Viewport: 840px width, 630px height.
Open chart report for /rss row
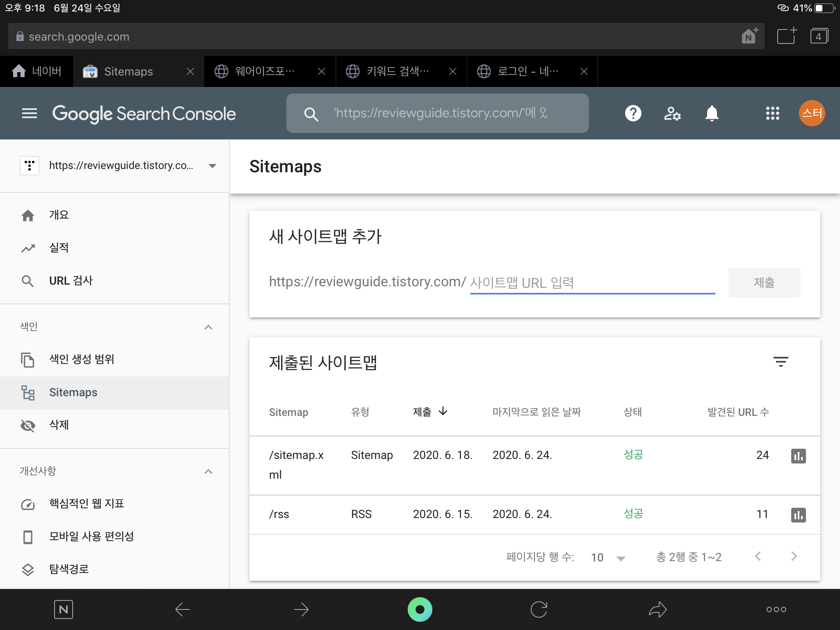click(798, 515)
